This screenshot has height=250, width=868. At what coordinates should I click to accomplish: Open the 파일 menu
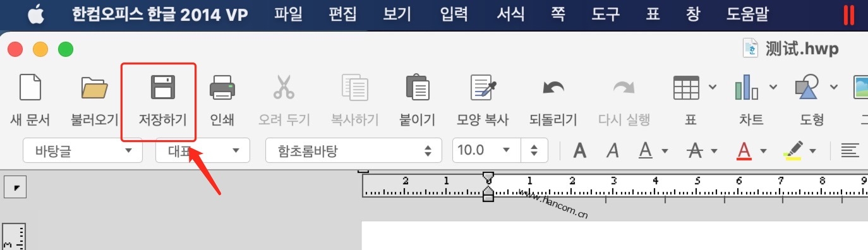click(288, 13)
